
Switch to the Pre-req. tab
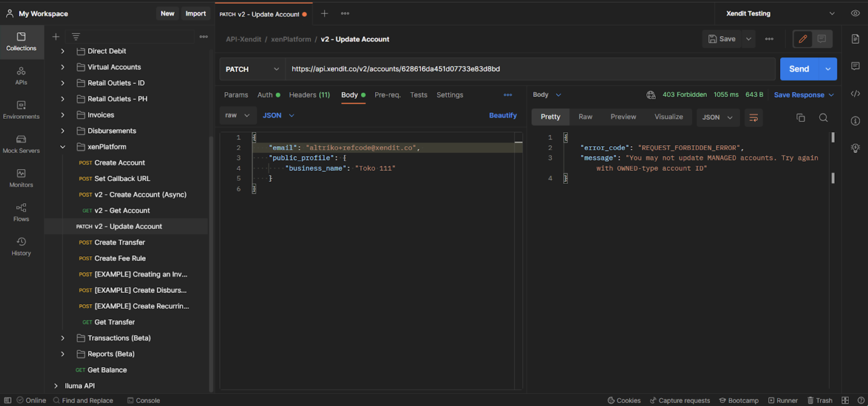coord(388,95)
